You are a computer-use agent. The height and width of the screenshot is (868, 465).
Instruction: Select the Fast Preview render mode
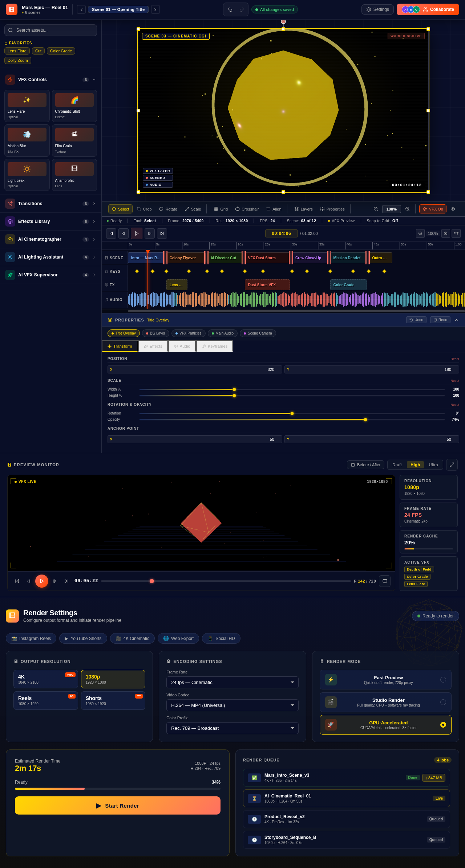[x=385, y=680]
